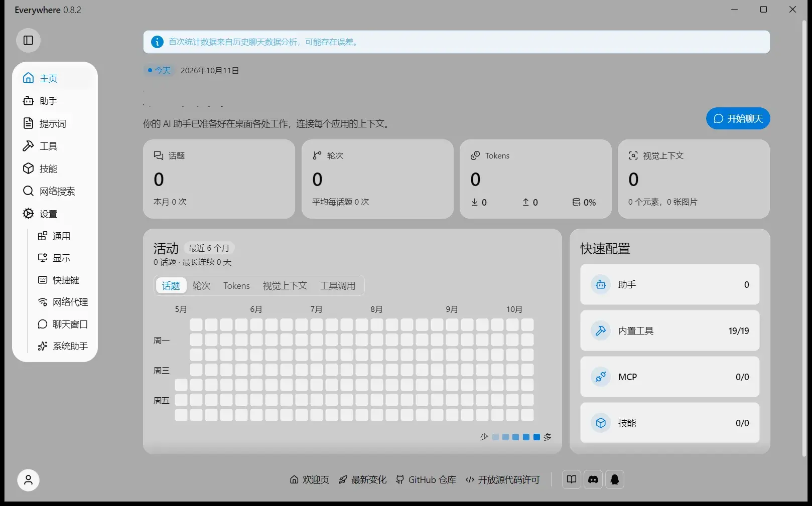Open the GitHub 仓库 link
This screenshot has width=812, height=506.
coord(426,479)
